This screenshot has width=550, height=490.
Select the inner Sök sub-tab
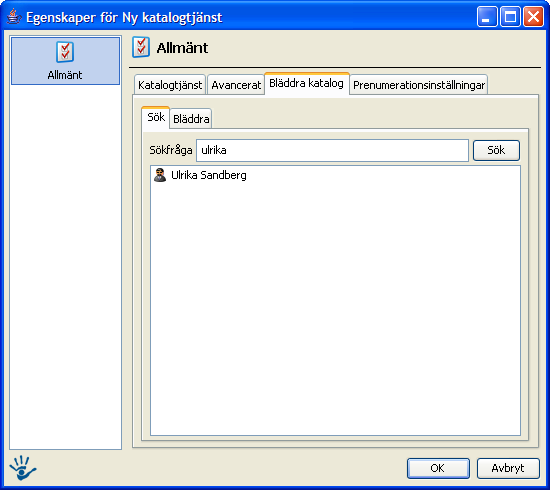156,118
